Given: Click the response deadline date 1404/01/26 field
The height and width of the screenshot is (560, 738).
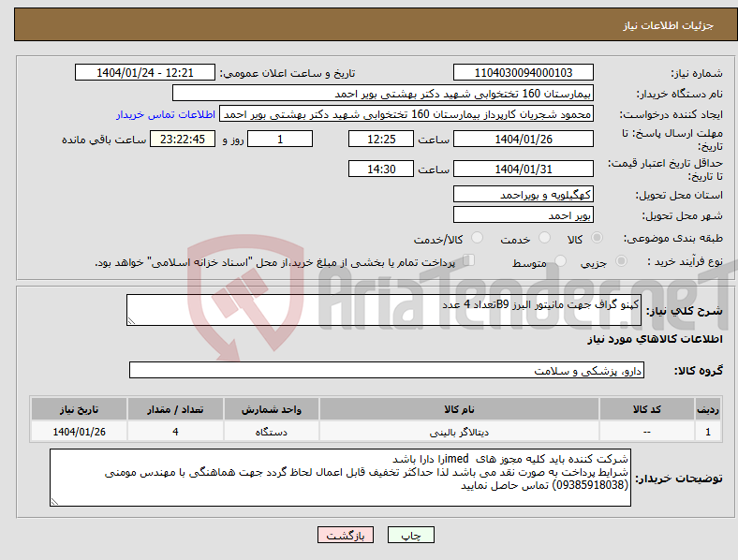Looking at the screenshot, I should click(x=523, y=139).
